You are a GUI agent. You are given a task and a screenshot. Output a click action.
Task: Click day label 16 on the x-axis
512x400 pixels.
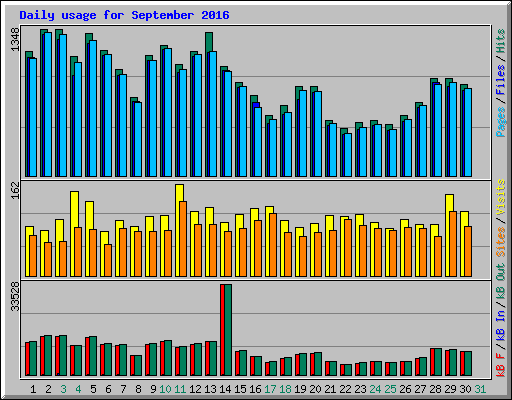255,389
